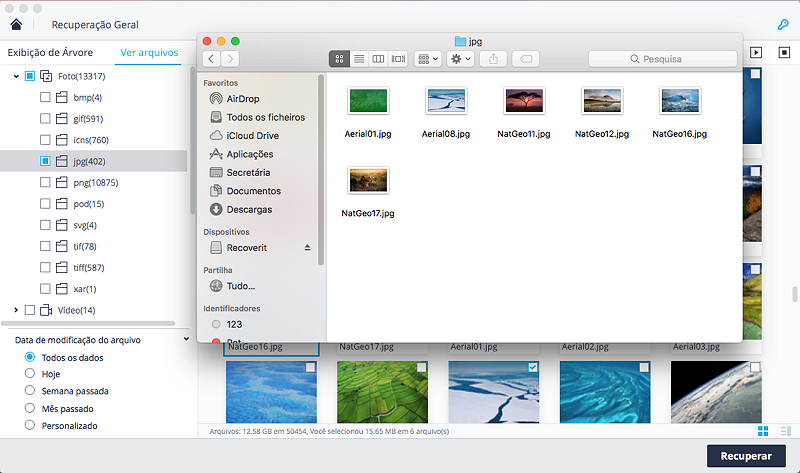
Task: Click the Recuperar button
Action: (746, 456)
